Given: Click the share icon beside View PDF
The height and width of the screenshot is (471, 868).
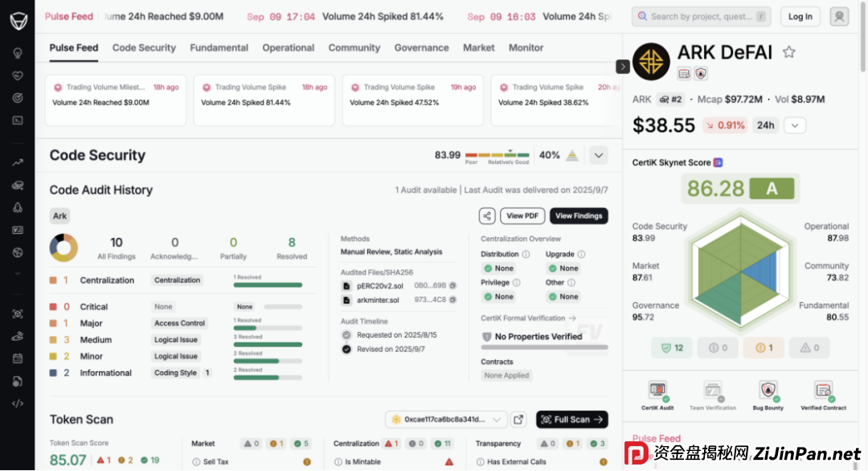Looking at the screenshot, I should tap(487, 215).
